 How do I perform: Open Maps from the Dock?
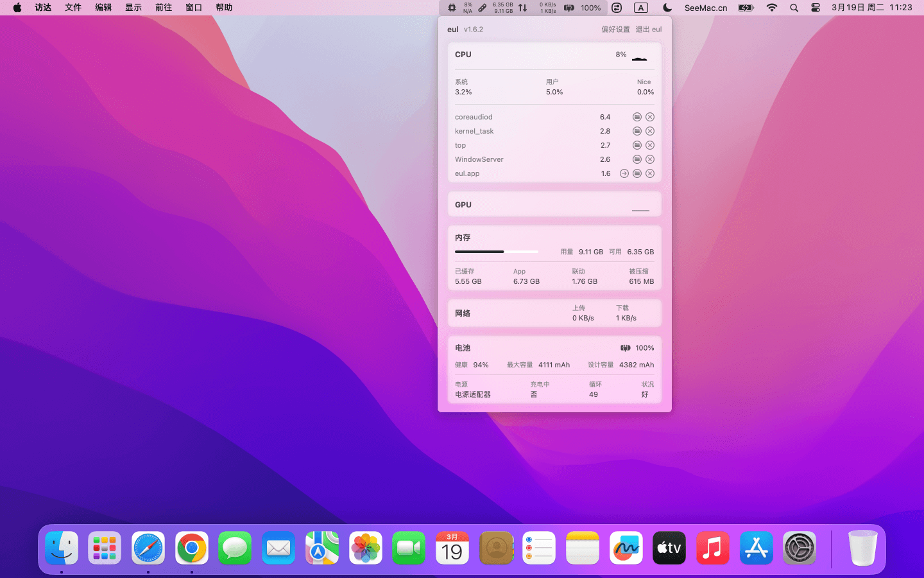[322, 548]
